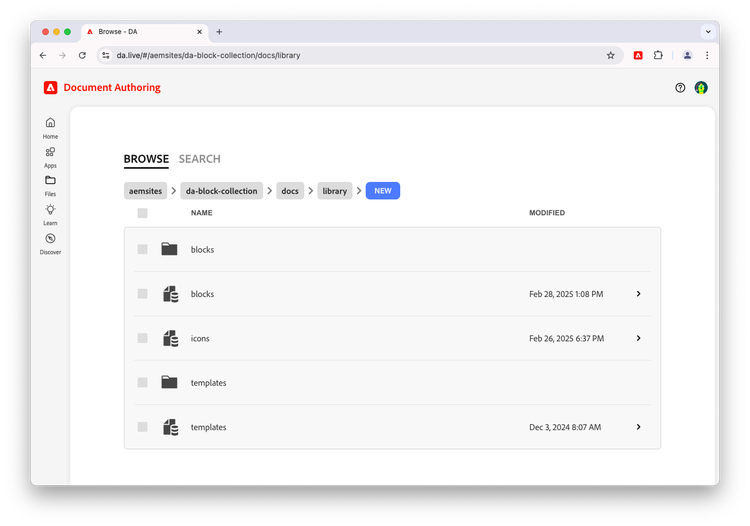Screen dimensions: 750x526
Task: Click the red Adobe extension icon
Action: tap(638, 55)
